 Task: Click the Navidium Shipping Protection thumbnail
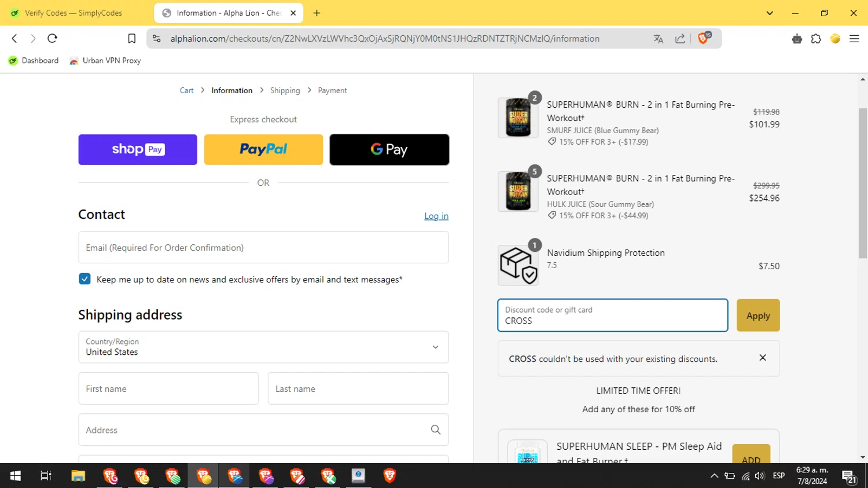(x=518, y=265)
